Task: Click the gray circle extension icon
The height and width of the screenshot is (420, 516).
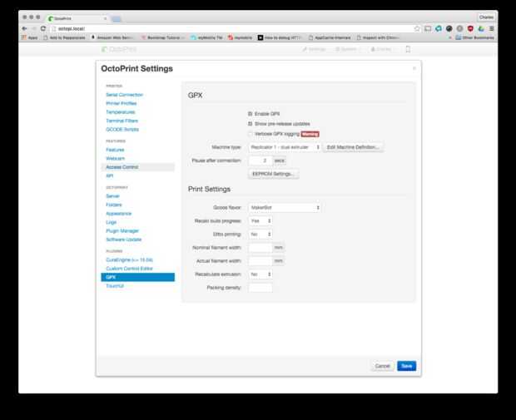Action: pyautogui.click(x=459, y=28)
